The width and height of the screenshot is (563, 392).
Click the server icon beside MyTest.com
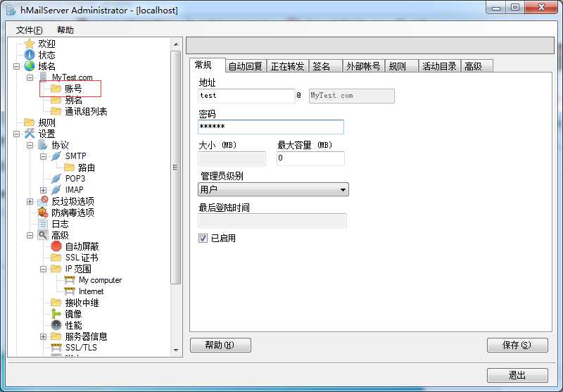tap(43, 77)
